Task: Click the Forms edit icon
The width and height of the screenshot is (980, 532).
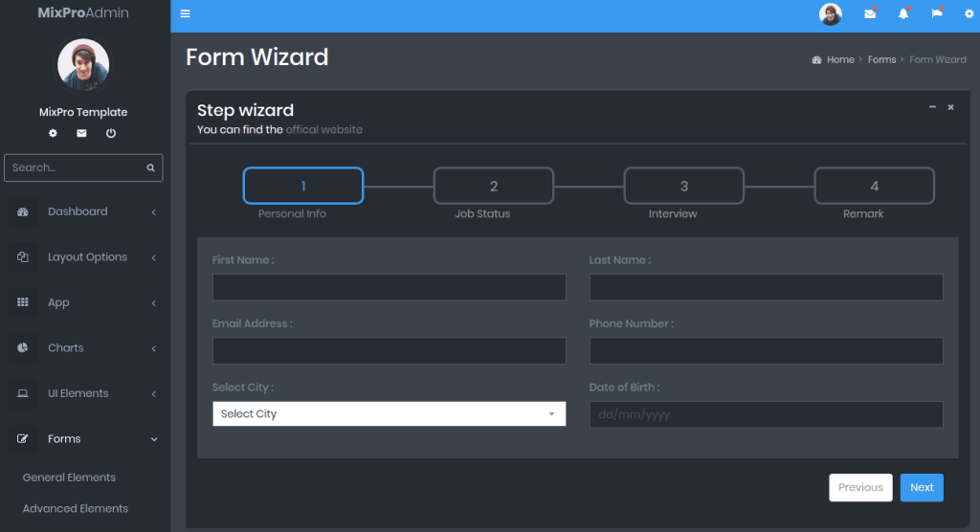Action: click(x=23, y=439)
